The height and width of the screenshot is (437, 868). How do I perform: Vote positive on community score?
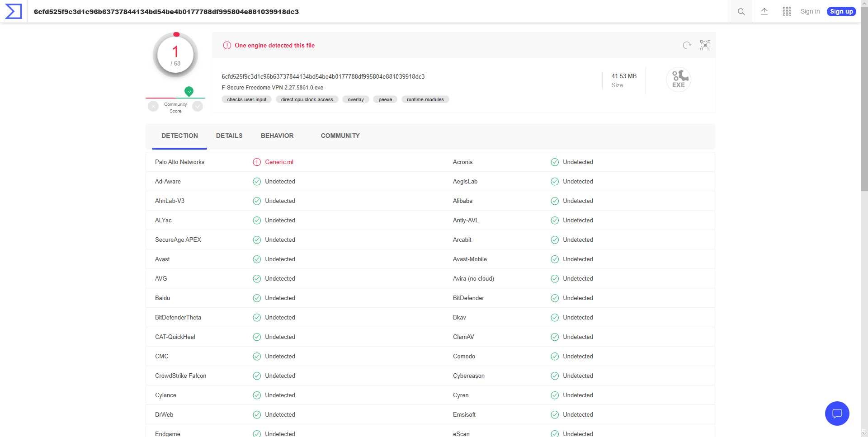[198, 106]
